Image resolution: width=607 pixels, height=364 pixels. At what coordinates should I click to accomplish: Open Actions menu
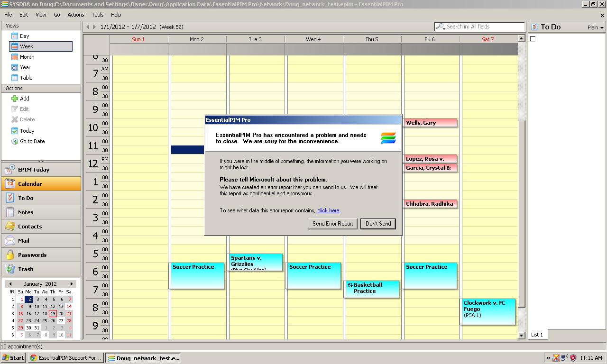76,15
